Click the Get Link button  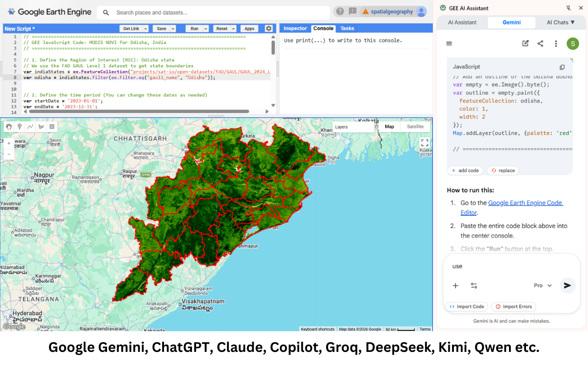point(131,29)
